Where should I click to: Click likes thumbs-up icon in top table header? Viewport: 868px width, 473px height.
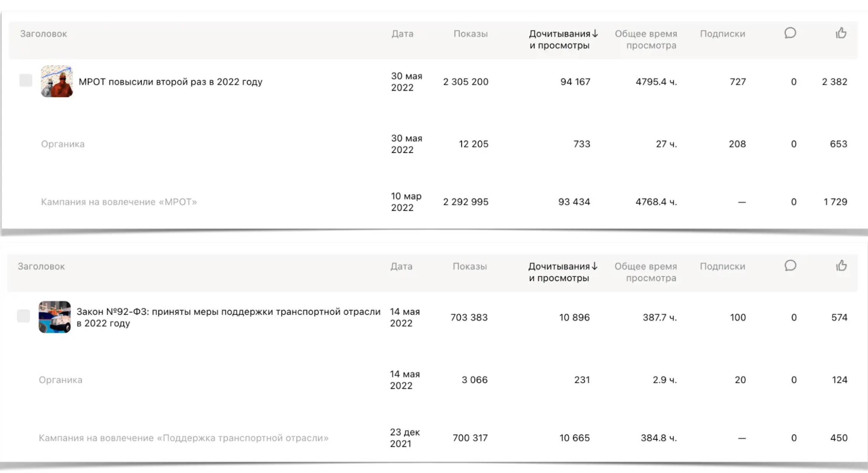click(841, 33)
